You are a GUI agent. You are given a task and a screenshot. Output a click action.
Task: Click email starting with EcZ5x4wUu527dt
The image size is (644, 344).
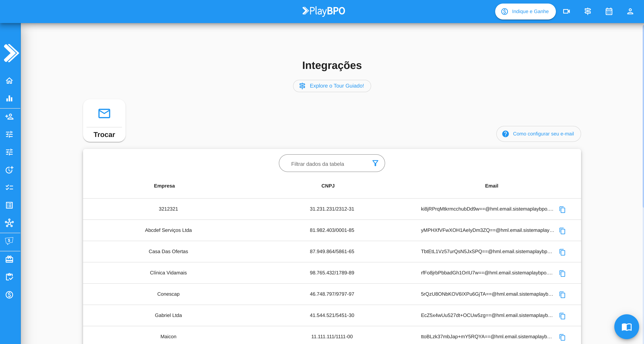pyautogui.click(x=487, y=315)
